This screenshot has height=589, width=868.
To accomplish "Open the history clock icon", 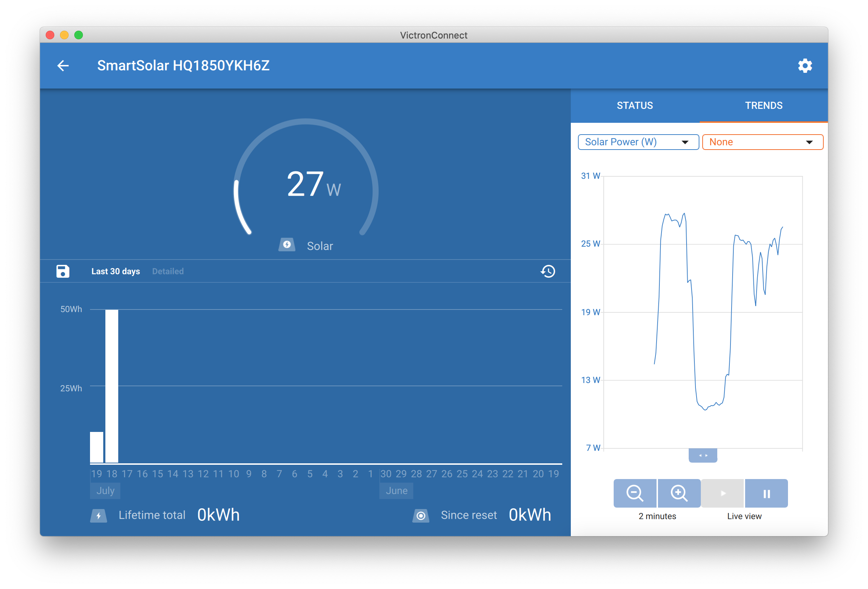I will point(548,271).
